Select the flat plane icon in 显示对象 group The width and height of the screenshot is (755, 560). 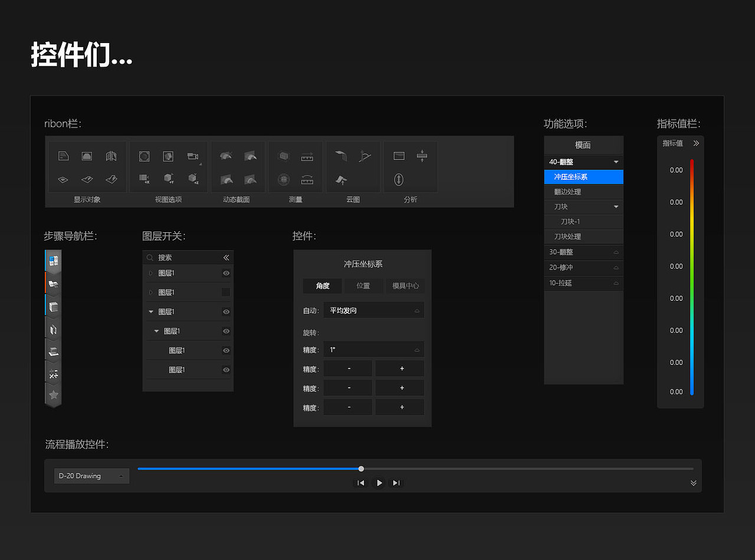point(64,179)
